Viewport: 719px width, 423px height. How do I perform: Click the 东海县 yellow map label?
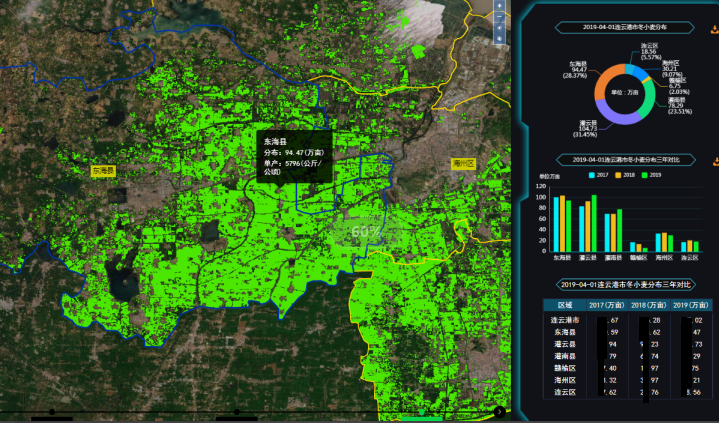[x=103, y=171]
